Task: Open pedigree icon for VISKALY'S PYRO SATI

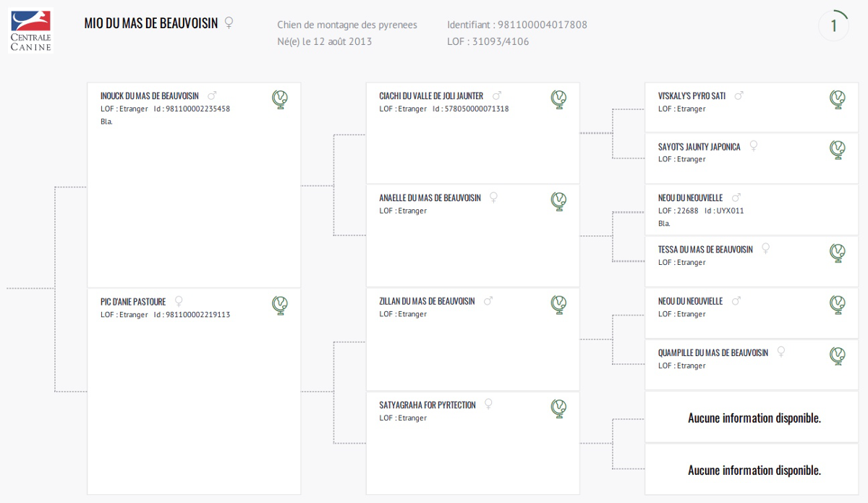Action: tap(838, 99)
